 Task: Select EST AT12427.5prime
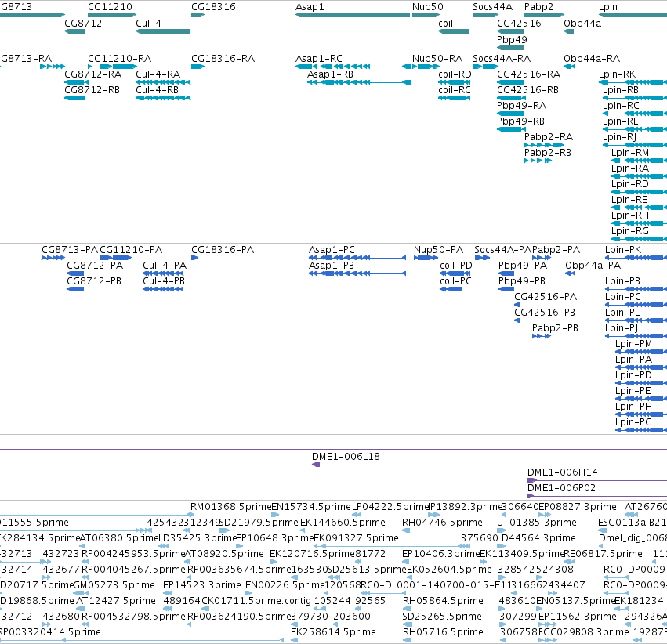(116, 601)
